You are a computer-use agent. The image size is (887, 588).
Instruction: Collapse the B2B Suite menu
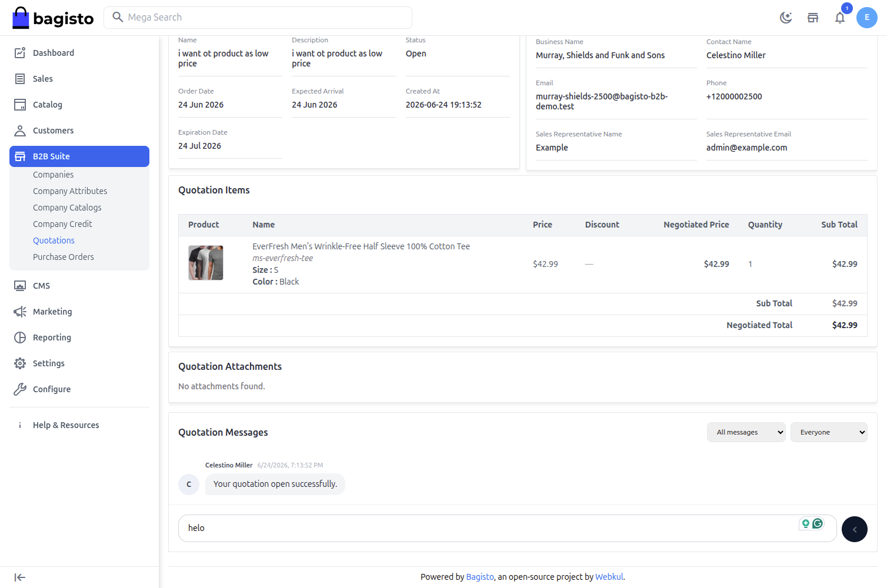pyautogui.click(x=79, y=156)
